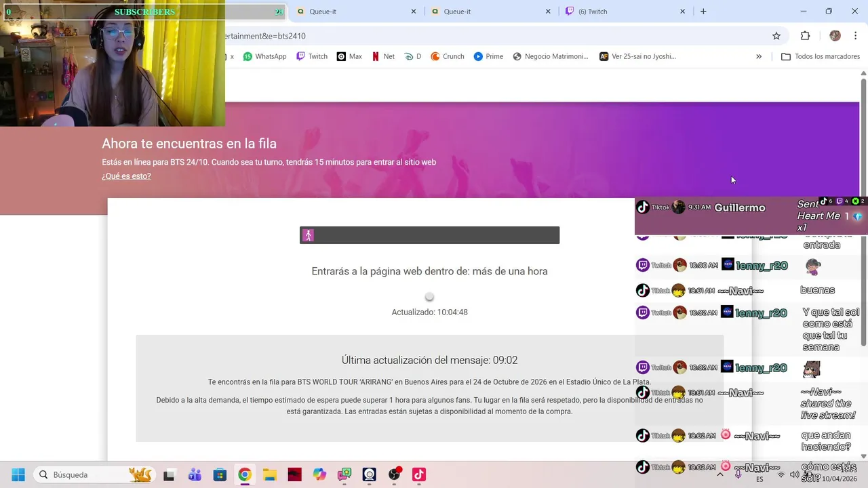Open TikTok app from taskbar

tap(419, 474)
